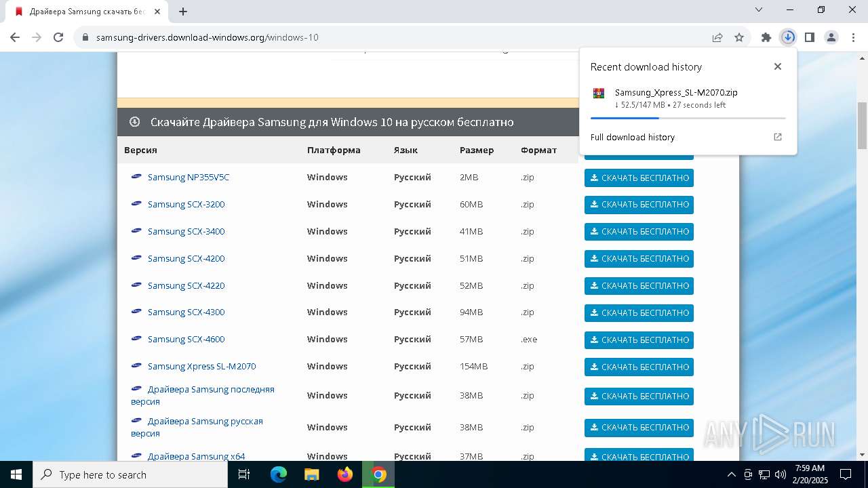Open Драйвера Samsung последняя версия link
Viewport: 868px width, 488px height.
point(203,395)
